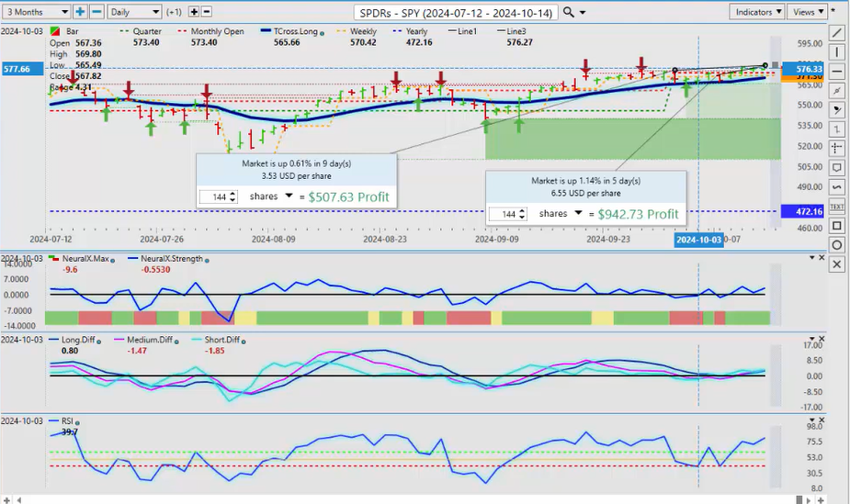
Task: Select the horizontal line drawing tool
Action: 837,72
